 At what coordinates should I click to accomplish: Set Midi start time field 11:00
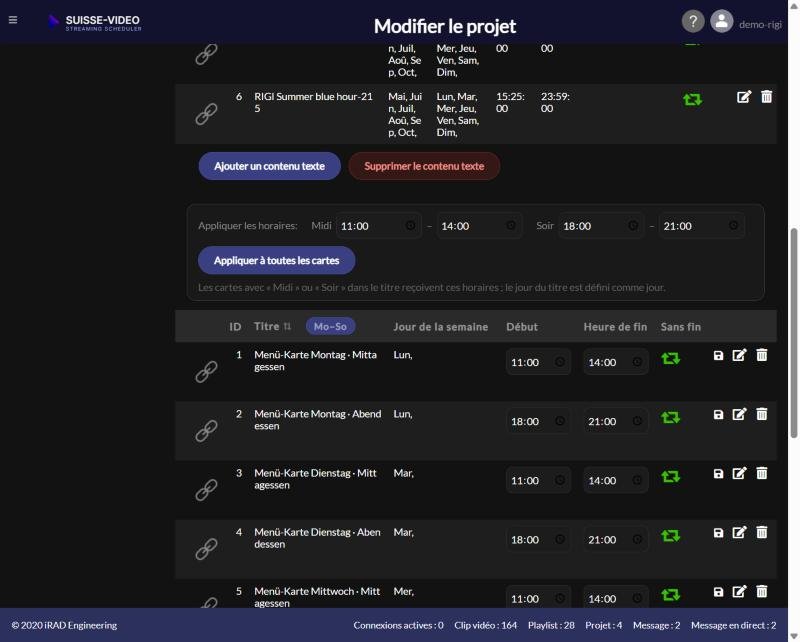point(379,226)
